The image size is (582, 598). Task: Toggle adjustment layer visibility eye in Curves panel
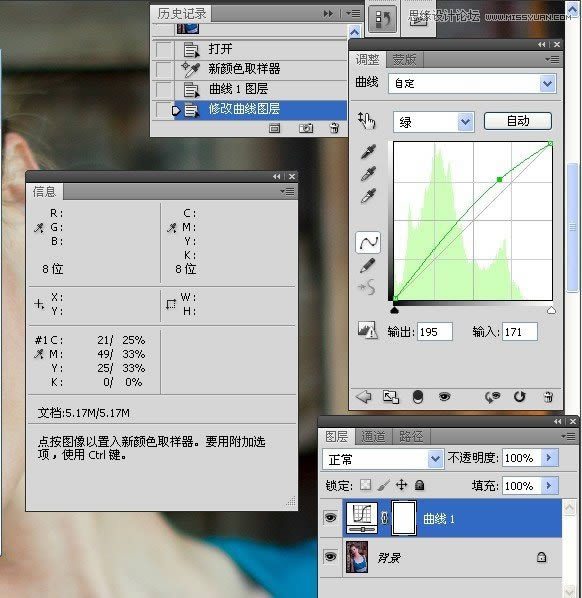[444, 397]
